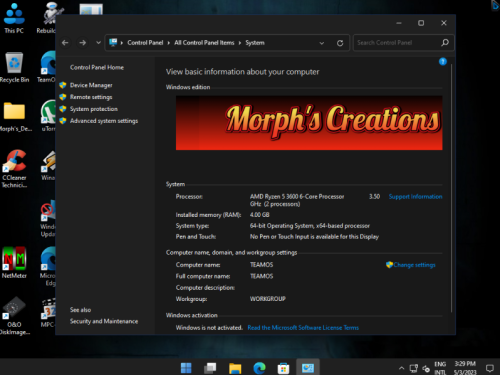Open the Windows Update blocker desktop icon
The height and width of the screenshot is (375, 500).
pyautogui.click(x=48, y=219)
